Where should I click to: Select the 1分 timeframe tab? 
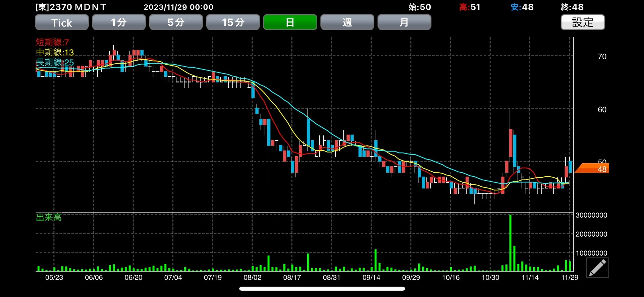[119, 22]
